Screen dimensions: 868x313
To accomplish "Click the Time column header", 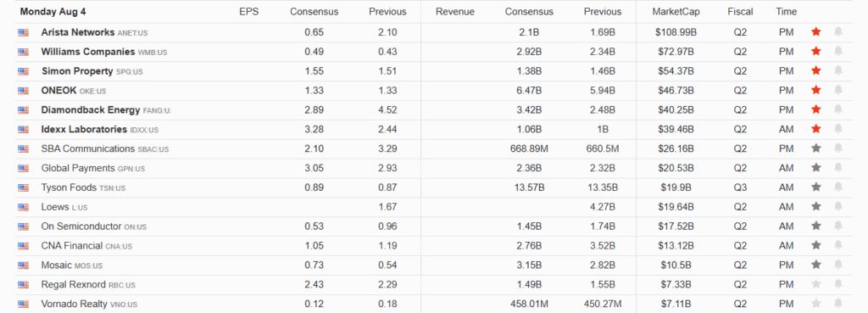I will [786, 12].
